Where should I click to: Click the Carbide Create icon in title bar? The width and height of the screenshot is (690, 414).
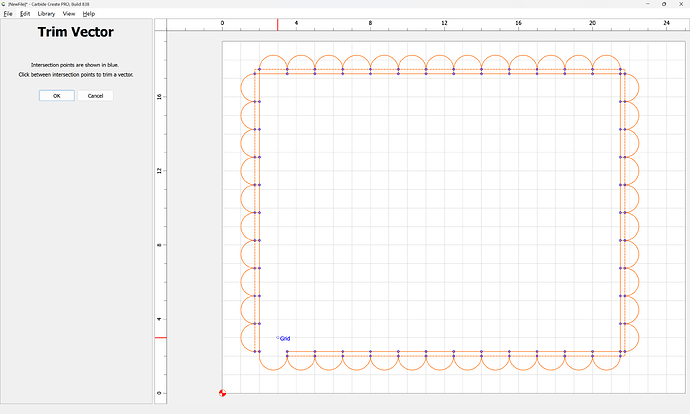point(4,4)
